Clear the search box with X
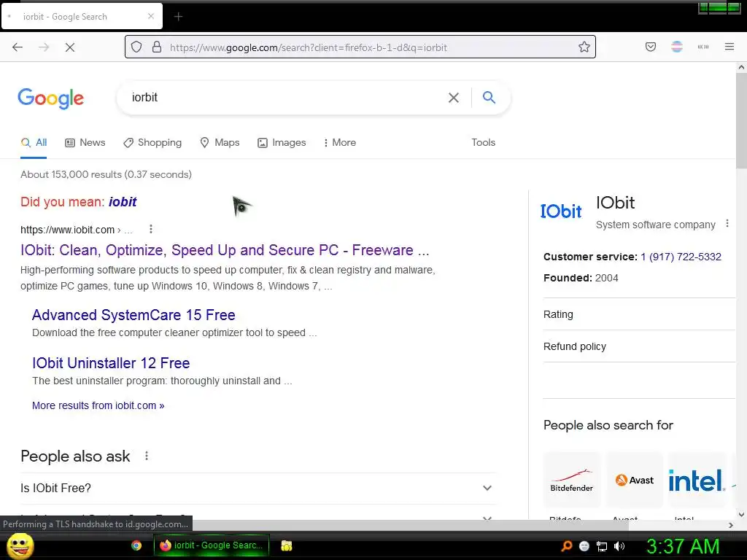 point(454,98)
